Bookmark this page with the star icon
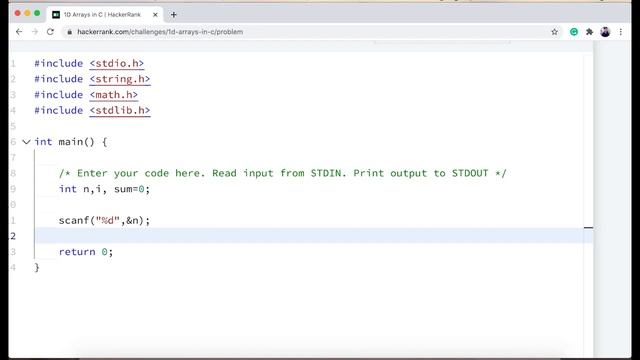This screenshot has width=640, height=360. click(554, 31)
